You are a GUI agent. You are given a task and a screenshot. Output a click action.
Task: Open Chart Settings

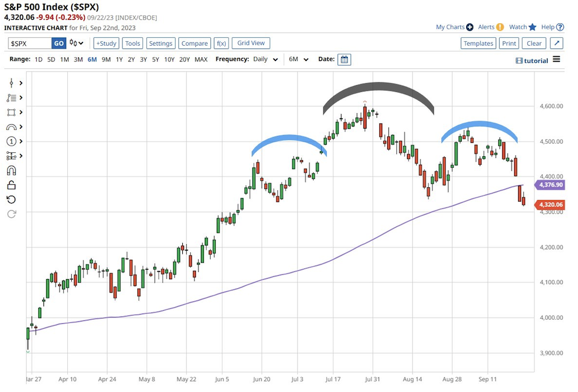(160, 43)
